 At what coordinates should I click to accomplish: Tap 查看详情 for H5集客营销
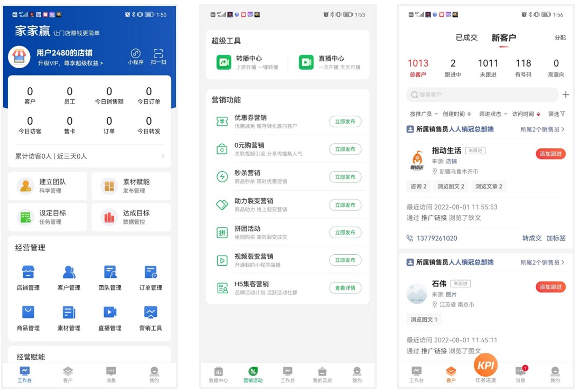(x=345, y=288)
